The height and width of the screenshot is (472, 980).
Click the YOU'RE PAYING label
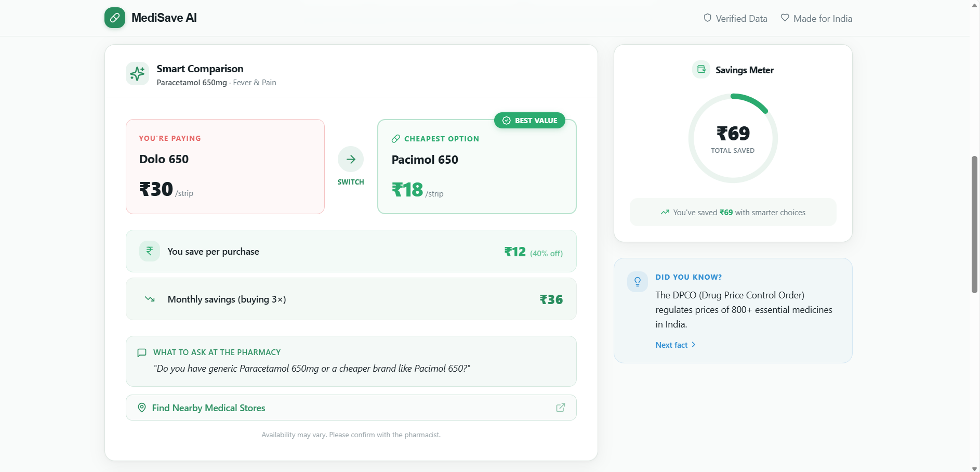(170, 138)
